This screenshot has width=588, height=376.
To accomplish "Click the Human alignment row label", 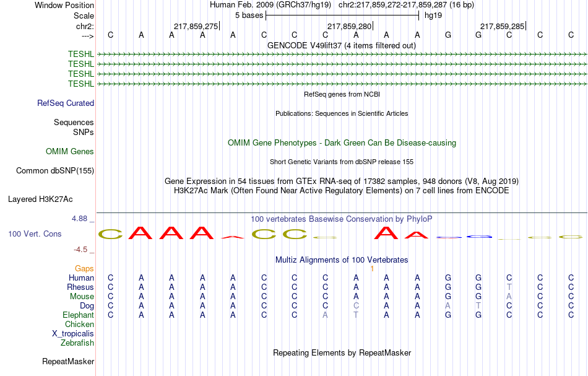I will [x=81, y=278].
